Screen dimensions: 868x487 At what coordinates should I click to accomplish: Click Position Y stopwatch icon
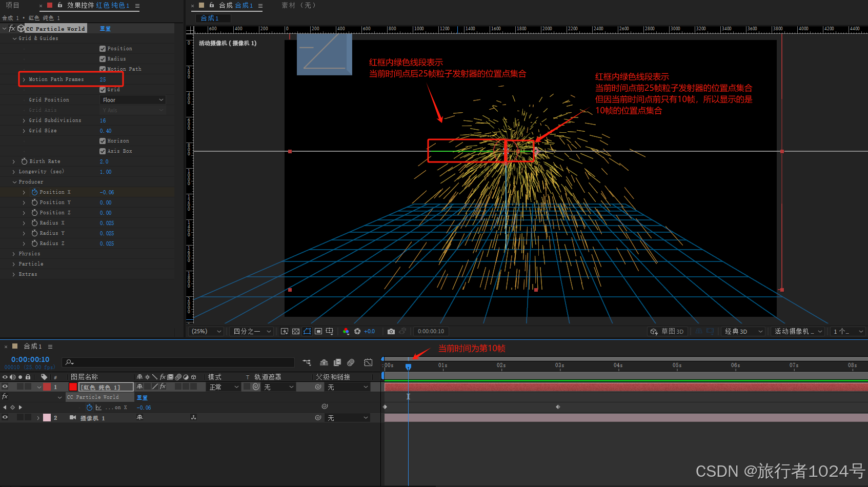[34, 202]
